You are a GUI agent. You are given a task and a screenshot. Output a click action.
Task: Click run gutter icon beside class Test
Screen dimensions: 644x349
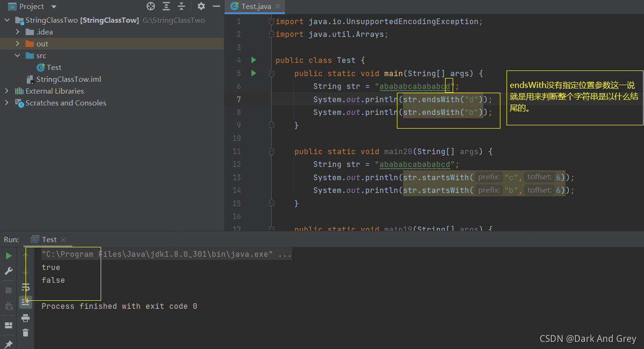click(x=254, y=60)
